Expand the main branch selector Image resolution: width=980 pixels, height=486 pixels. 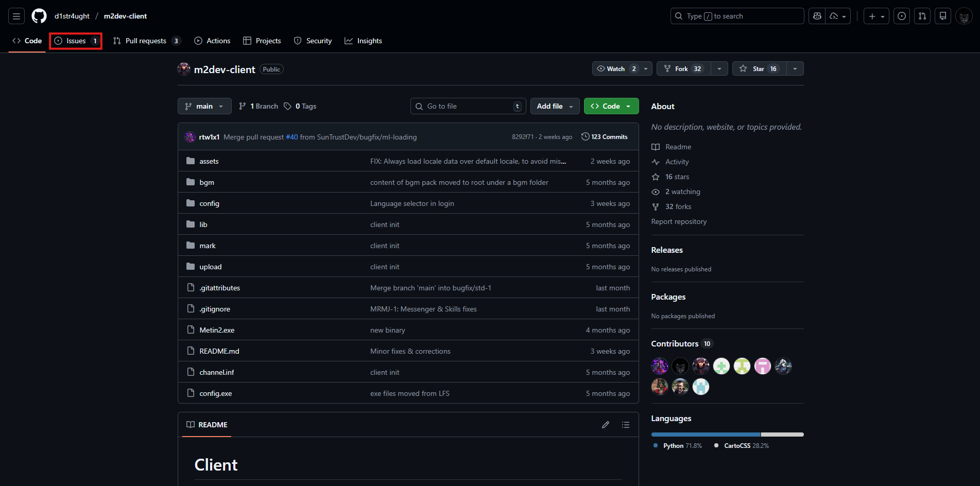(x=204, y=106)
